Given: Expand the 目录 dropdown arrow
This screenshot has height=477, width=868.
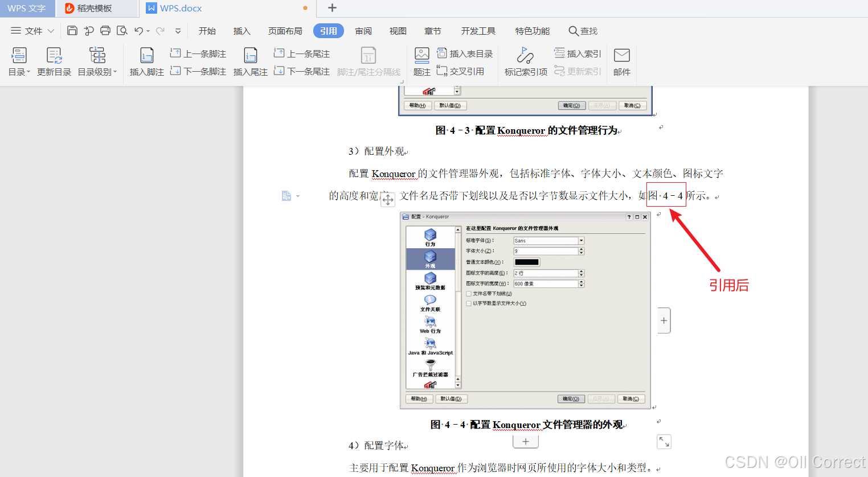Looking at the screenshot, I should coord(28,72).
